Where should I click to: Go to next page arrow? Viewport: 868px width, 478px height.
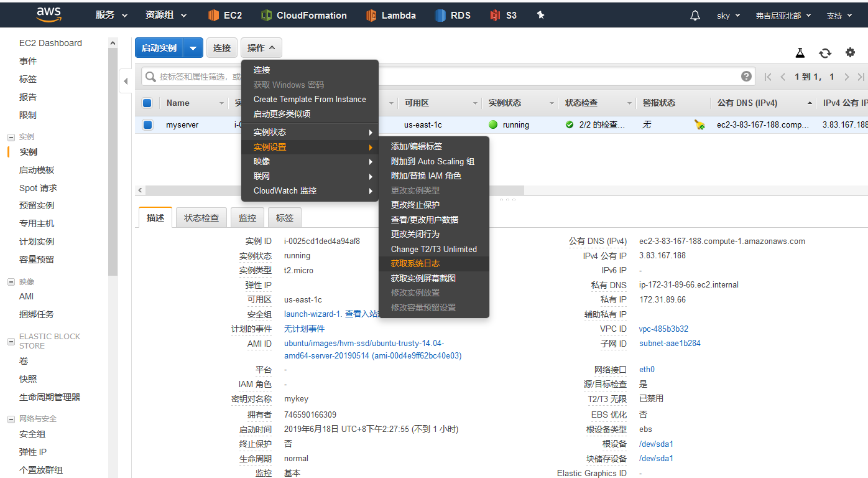[x=847, y=77]
